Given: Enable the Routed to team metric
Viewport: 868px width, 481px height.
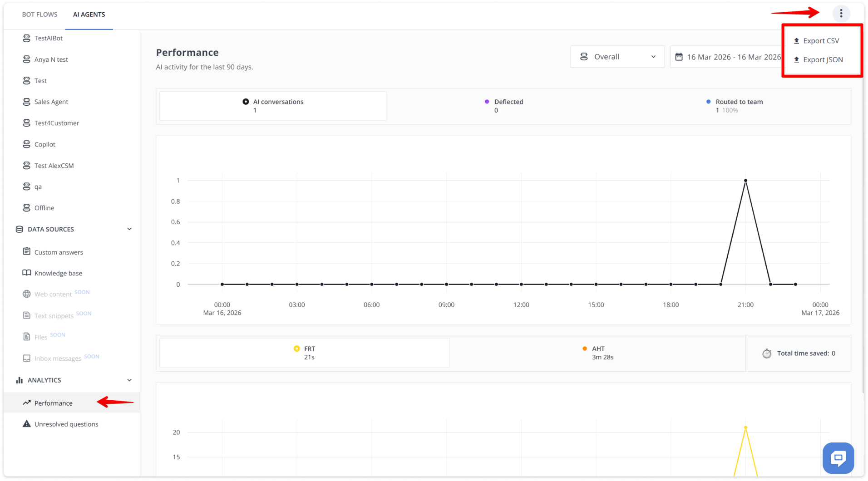Looking at the screenshot, I should point(708,101).
